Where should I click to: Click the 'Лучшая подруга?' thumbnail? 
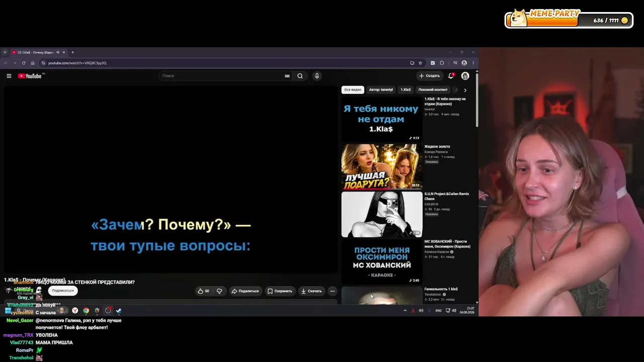click(x=382, y=166)
